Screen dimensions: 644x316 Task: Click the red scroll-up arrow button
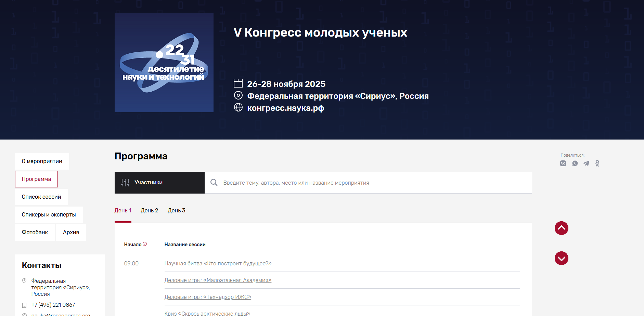click(561, 228)
